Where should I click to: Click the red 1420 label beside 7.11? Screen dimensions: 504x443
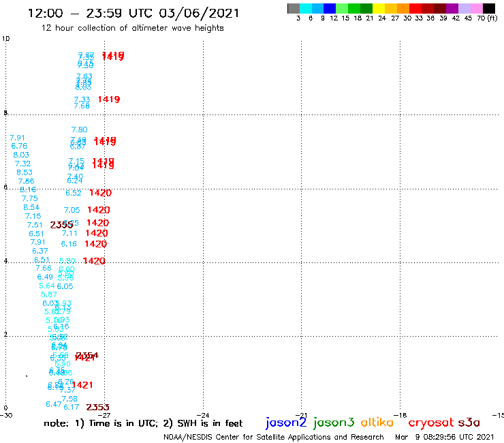[x=97, y=233]
